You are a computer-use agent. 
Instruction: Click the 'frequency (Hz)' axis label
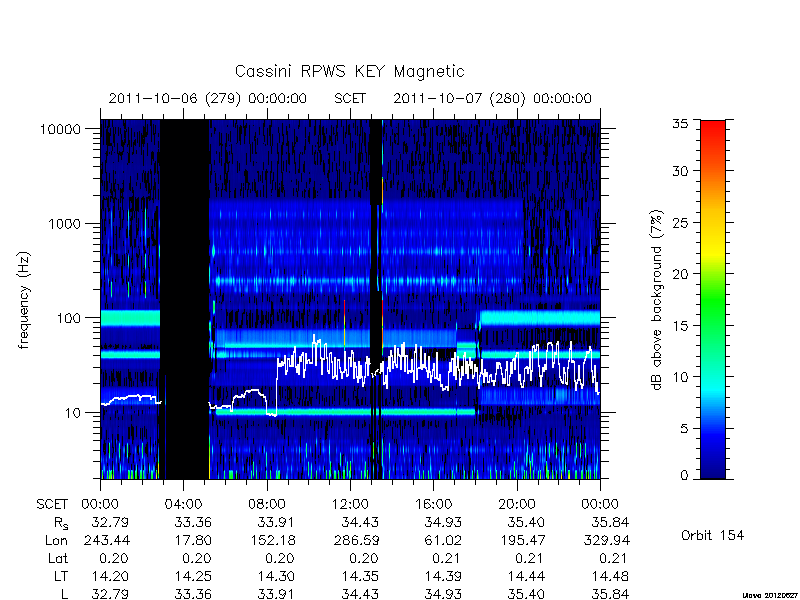24,300
